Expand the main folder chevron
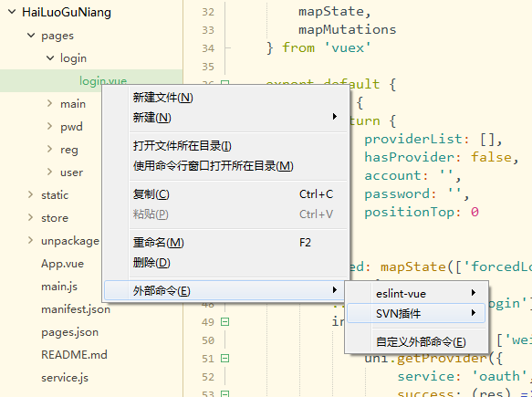Viewport: 532px width, 397px height. [50, 103]
